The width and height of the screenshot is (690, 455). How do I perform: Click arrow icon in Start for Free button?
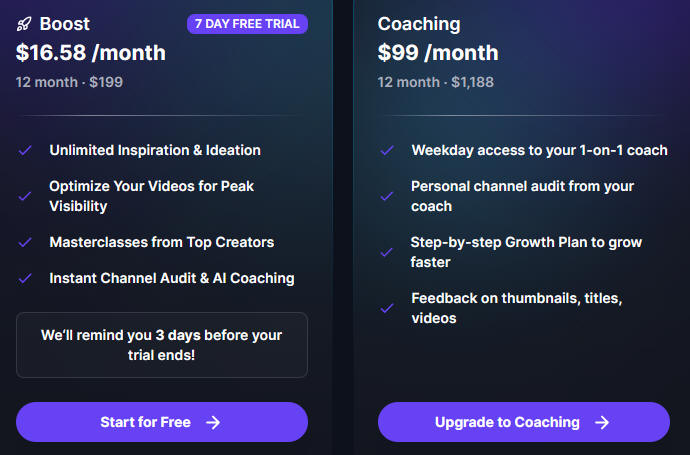pyautogui.click(x=213, y=422)
